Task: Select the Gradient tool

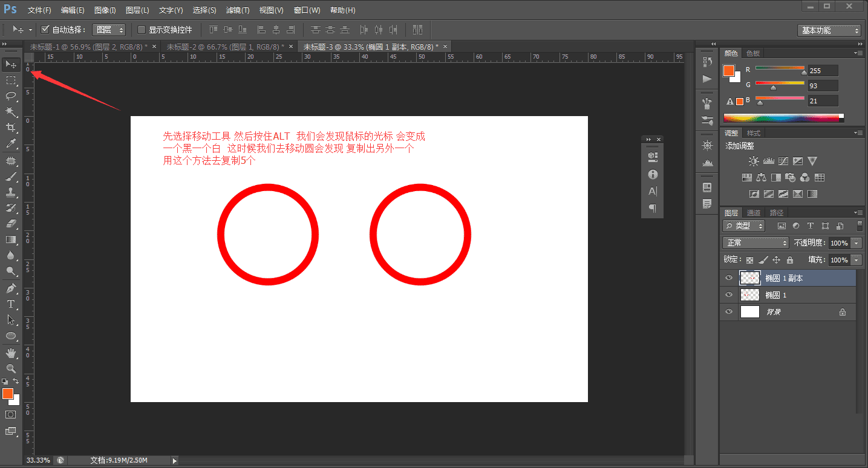Action: (x=11, y=239)
